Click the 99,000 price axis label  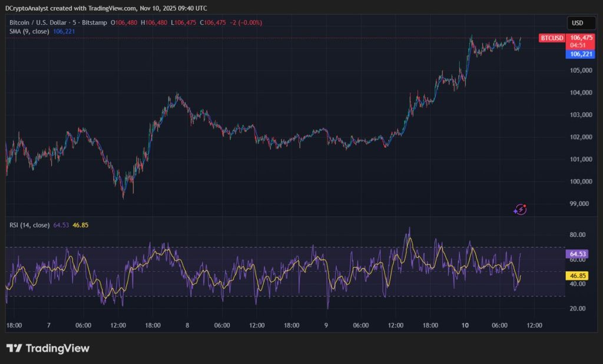coord(580,203)
